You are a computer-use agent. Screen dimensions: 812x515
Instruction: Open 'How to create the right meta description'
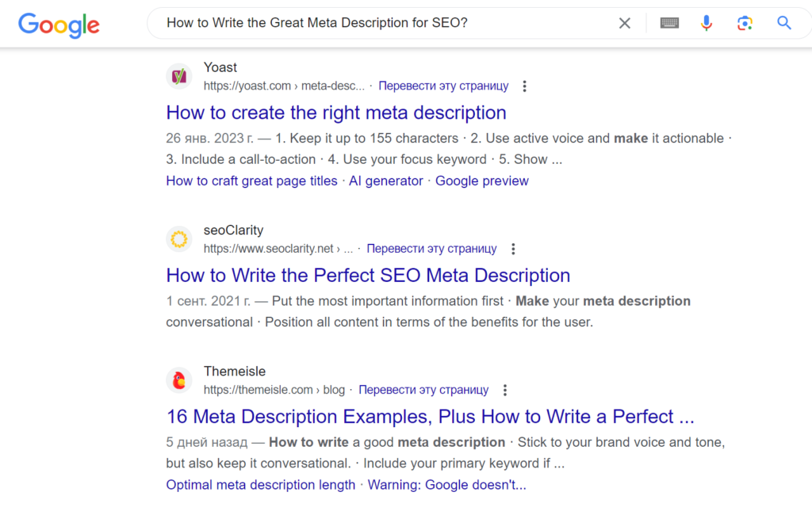click(x=336, y=113)
